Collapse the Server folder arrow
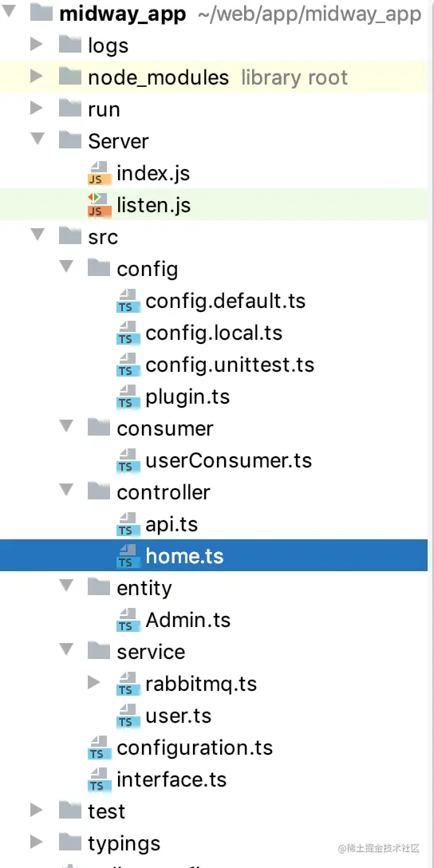This screenshot has height=868, width=434. pos(37,140)
